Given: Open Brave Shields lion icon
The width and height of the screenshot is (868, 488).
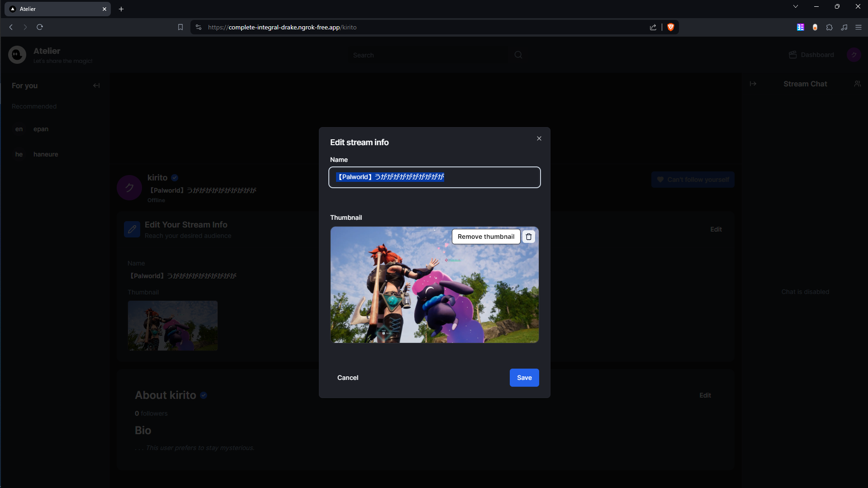Looking at the screenshot, I should tap(671, 27).
